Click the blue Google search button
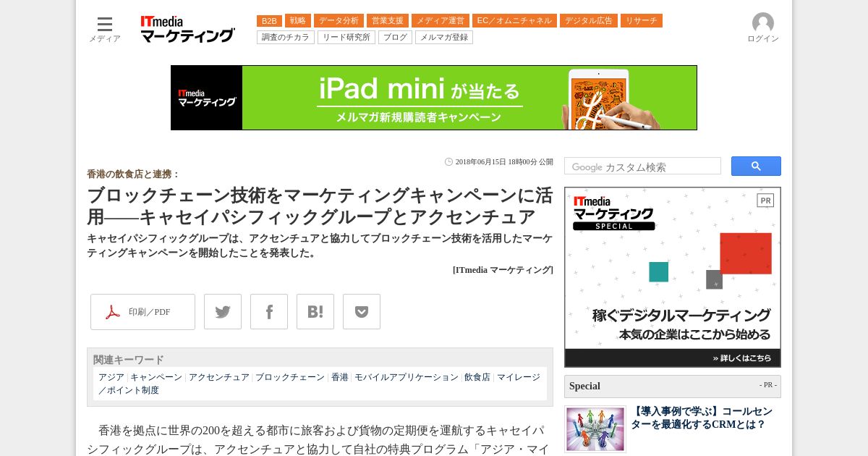The image size is (868, 456). point(756,166)
